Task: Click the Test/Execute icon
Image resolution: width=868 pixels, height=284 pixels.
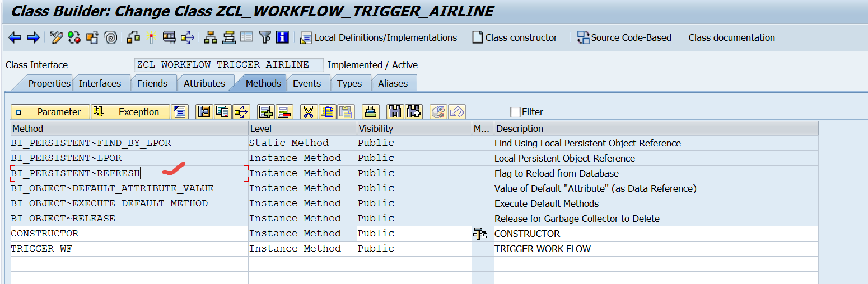Action: click(x=151, y=37)
